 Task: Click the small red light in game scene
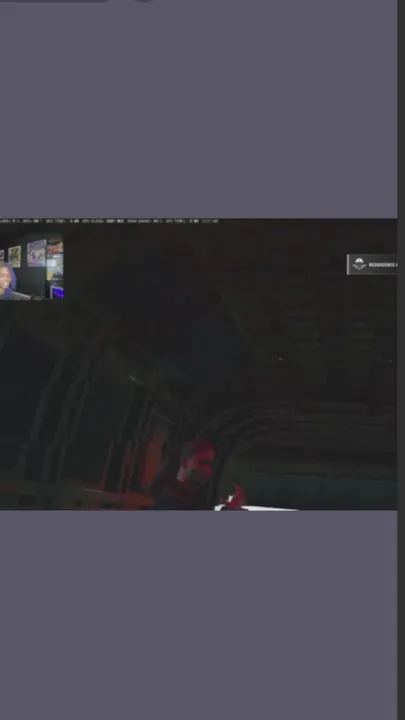[x=281, y=359]
